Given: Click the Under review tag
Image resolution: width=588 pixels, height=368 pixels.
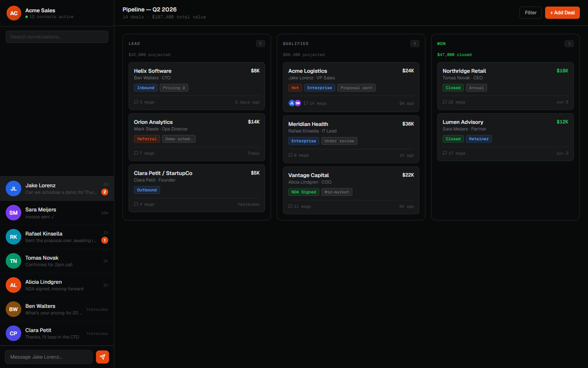Looking at the screenshot, I should pos(339,141).
